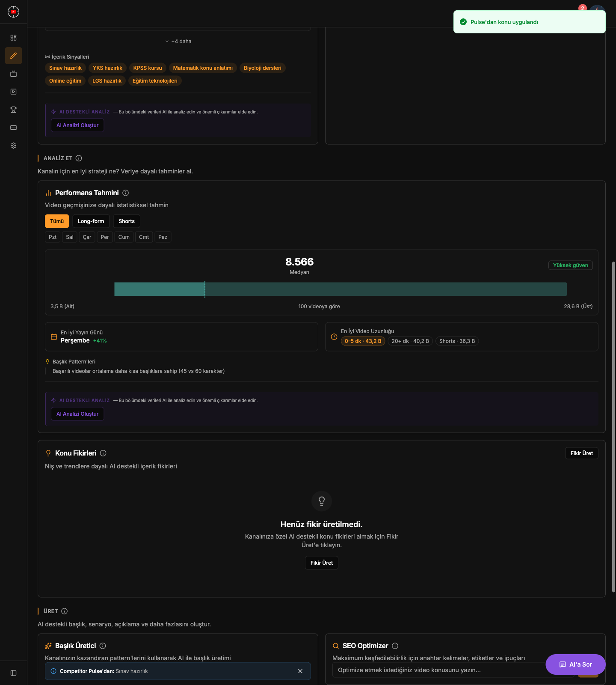Click the KPSS kursu signal tag
This screenshot has height=685, width=616.
point(148,68)
